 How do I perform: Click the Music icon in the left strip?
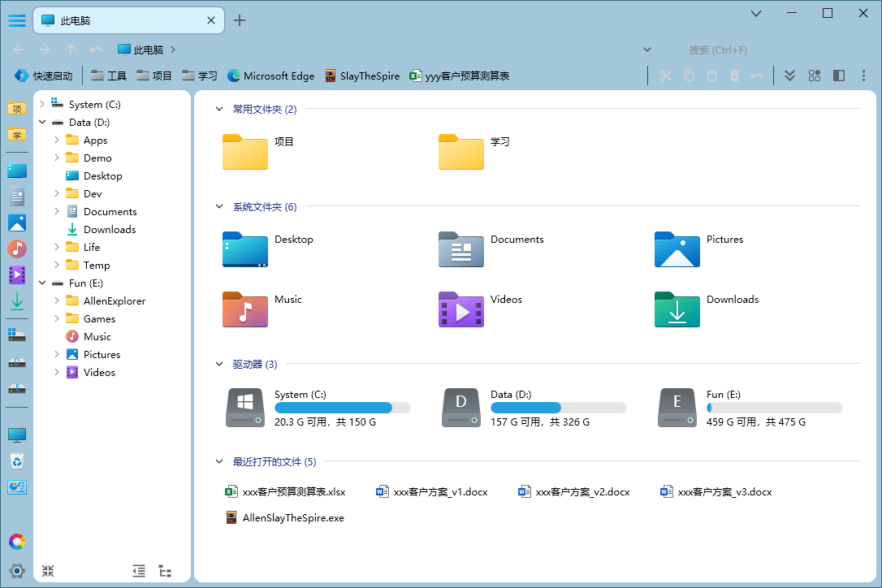coord(17,249)
